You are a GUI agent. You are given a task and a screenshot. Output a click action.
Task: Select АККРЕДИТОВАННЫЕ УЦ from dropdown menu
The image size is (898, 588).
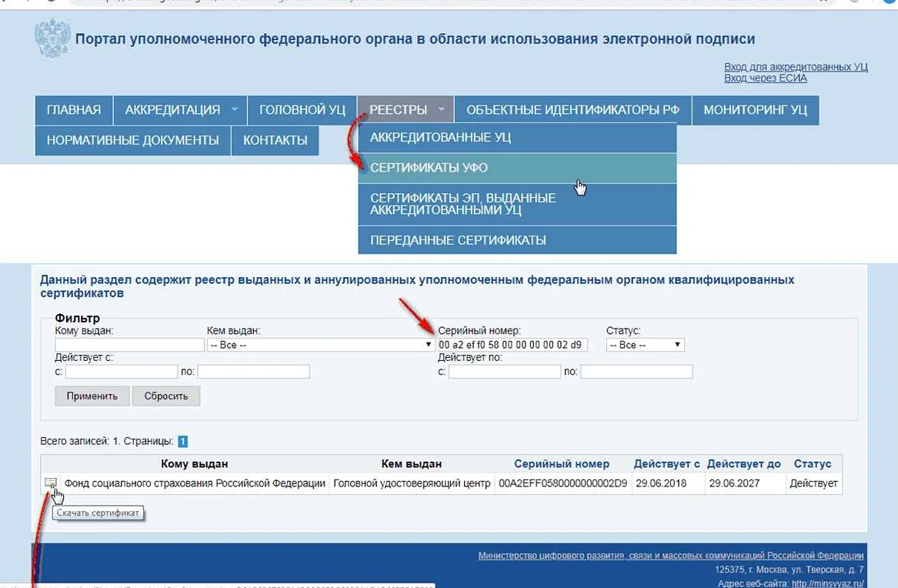(x=517, y=138)
